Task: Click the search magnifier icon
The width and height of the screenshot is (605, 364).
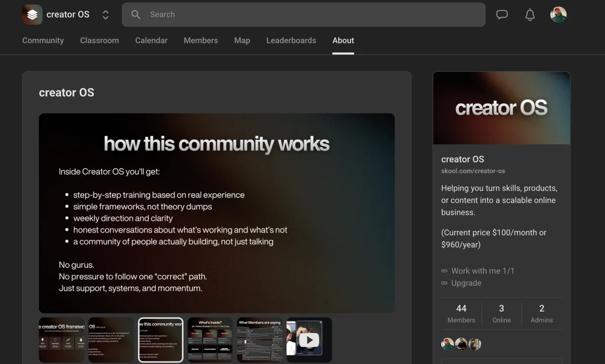Action: coord(136,15)
